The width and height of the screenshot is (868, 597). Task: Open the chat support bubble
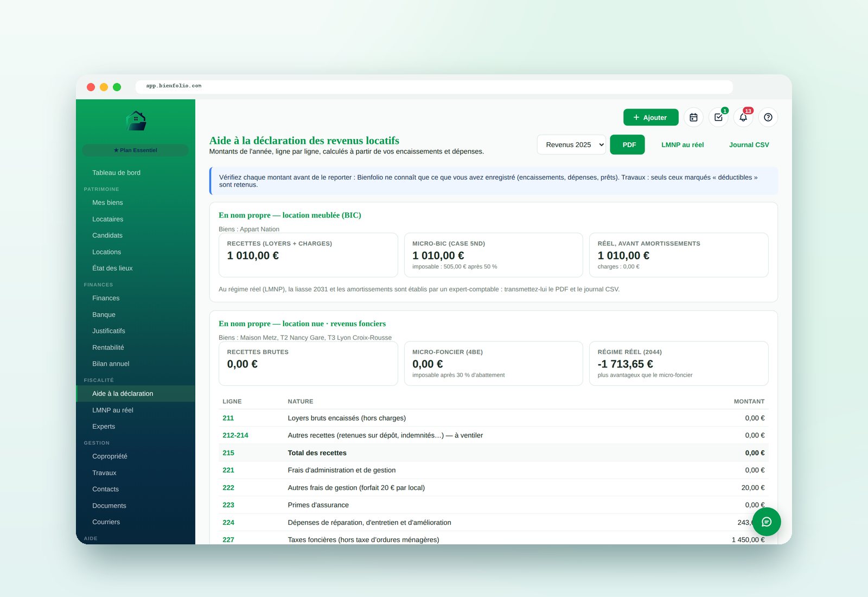click(x=767, y=522)
